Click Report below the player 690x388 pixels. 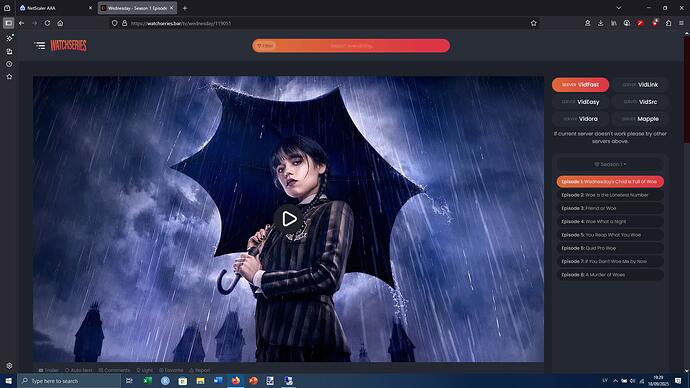[x=199, y=370]
